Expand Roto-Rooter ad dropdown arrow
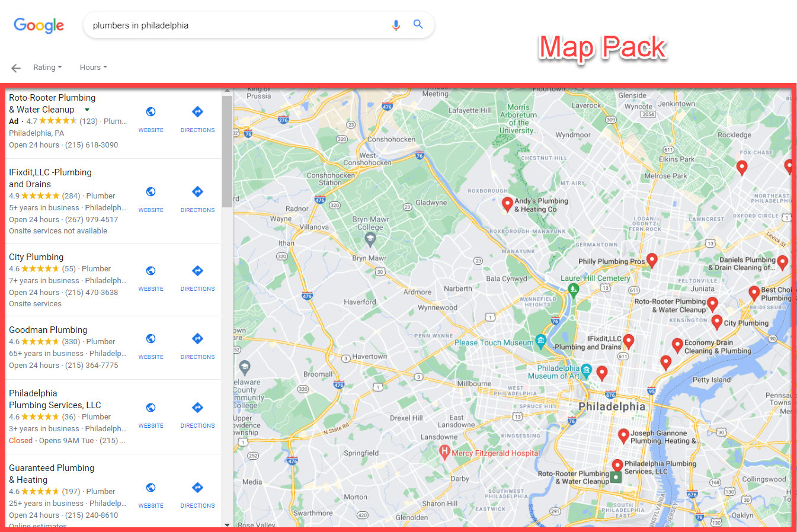This screenshot has width=797, height=532. (x=87, y=110)
